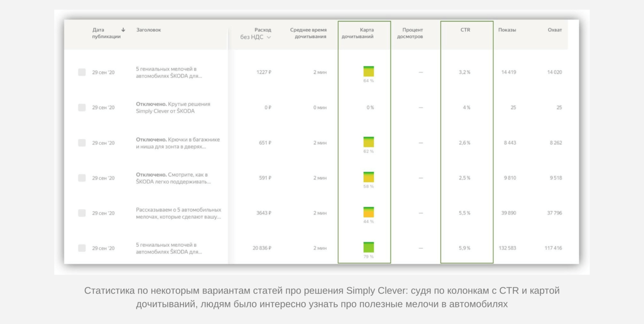Screen dimensions: 644x324
Task: Select the 651 ₽ spend cell
Action: (265, 143)
